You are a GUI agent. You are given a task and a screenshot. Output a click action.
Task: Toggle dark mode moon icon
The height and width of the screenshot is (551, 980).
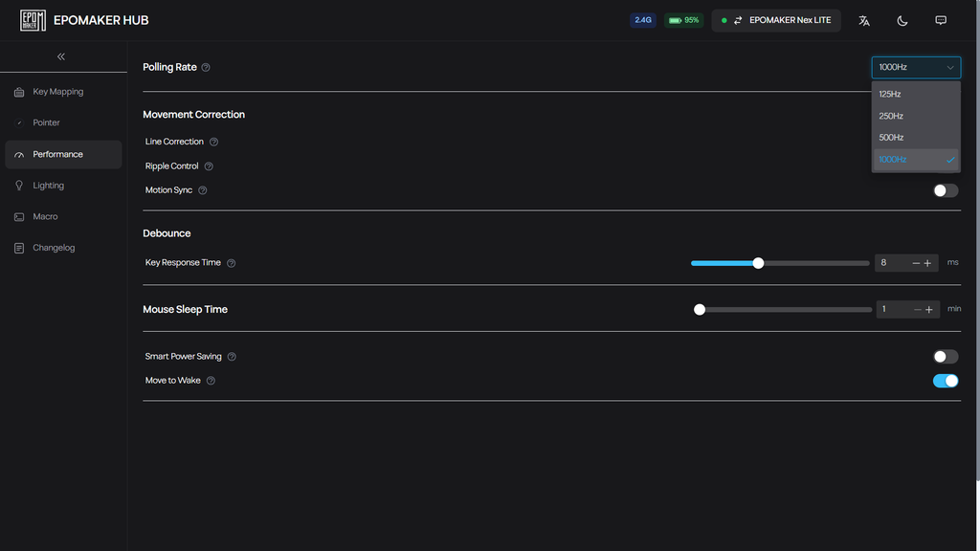(x=902, y=21)
